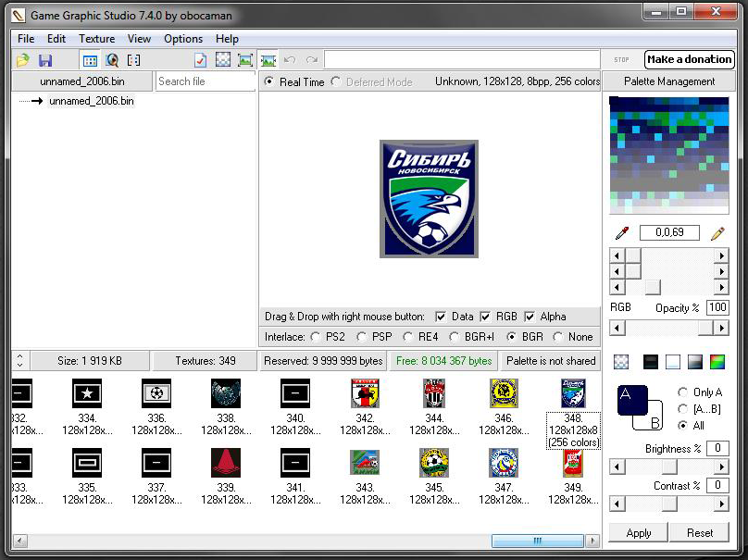The image size is (748, 560).
Task: Toggle the Alpha checkbox
Action: coord(530,317)
